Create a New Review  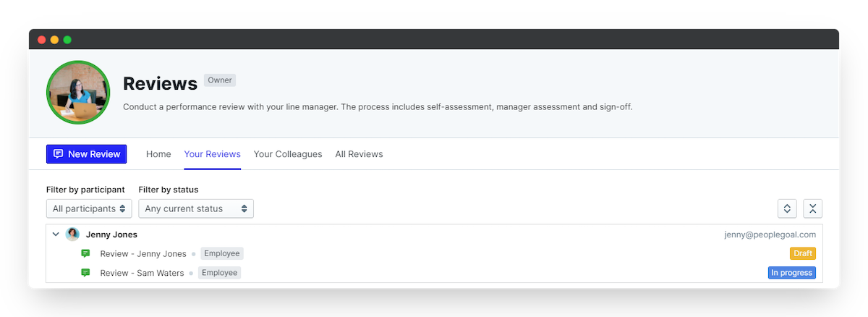(x=86, y=154)
